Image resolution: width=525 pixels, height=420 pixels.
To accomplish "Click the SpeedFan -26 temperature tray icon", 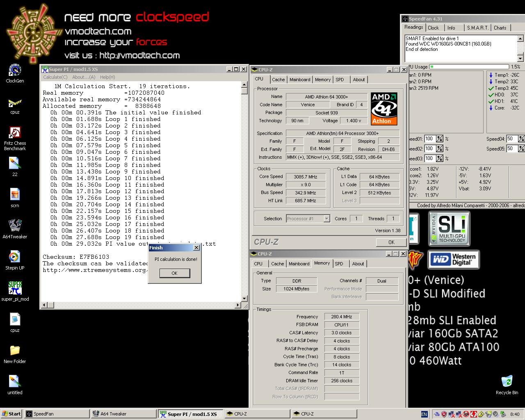I will (x=437, y=414).
